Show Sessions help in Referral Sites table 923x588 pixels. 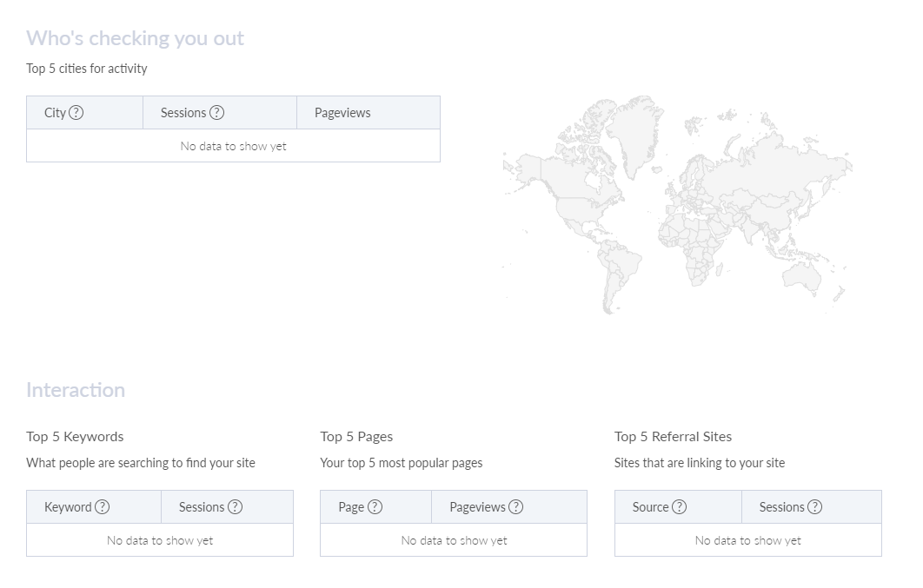[814, 507]
